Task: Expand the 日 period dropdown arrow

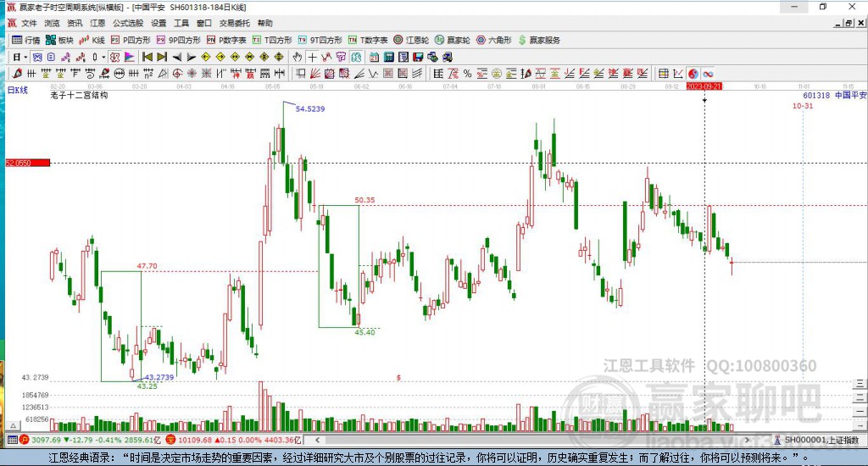Action: pos(25,57)
